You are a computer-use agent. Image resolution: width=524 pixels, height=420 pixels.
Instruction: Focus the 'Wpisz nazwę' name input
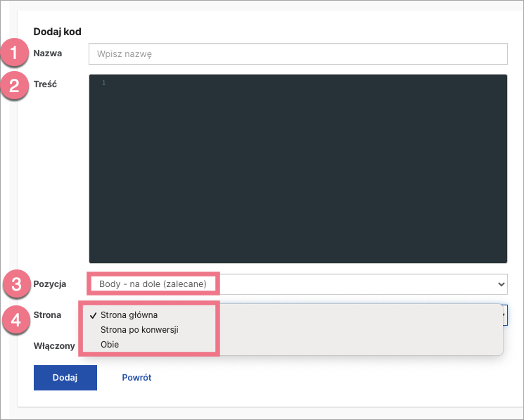coord(298,53)
